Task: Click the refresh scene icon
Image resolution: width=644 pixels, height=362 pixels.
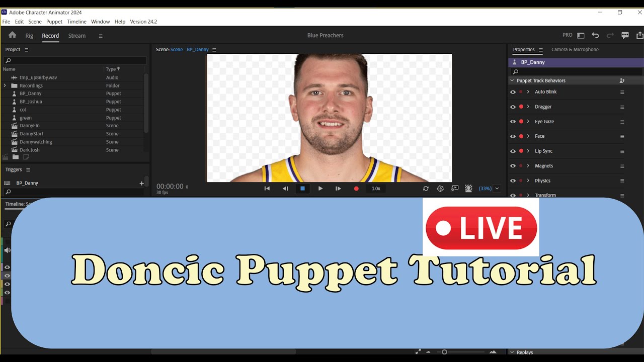Action: click(x=426, y=189)
